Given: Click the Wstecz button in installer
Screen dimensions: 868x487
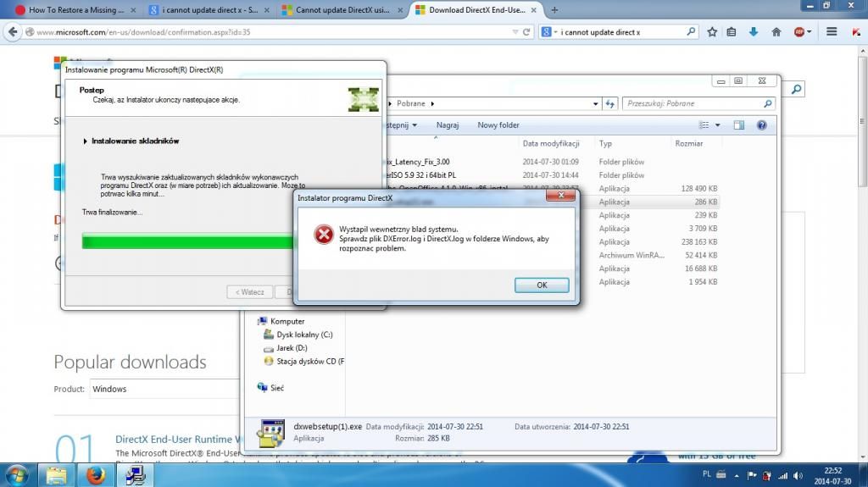Looking at the screenshot, I should tap(249, 291).
